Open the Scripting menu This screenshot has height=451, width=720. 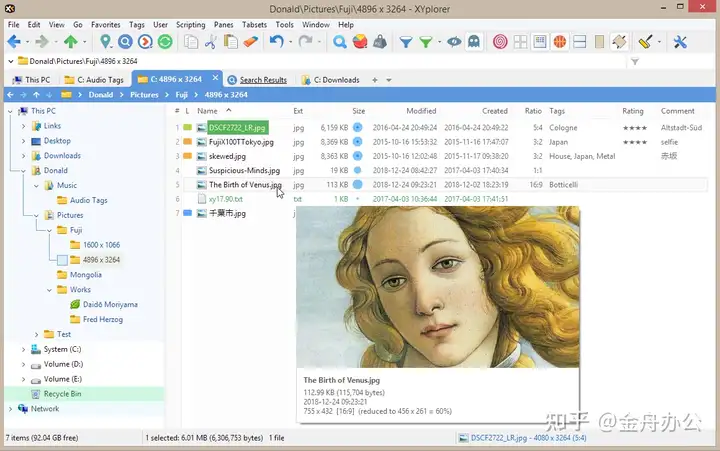pyautogui.click(x=191, y=25)
